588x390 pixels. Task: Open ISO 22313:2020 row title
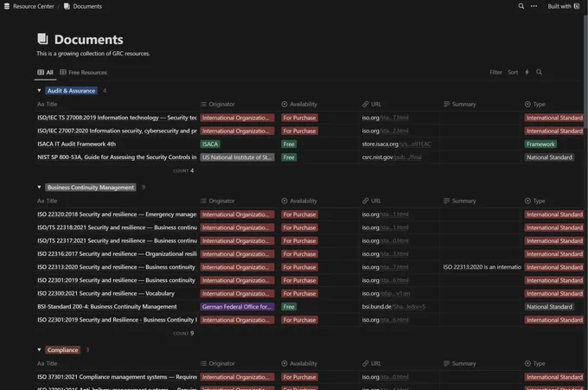click(116, 267)
